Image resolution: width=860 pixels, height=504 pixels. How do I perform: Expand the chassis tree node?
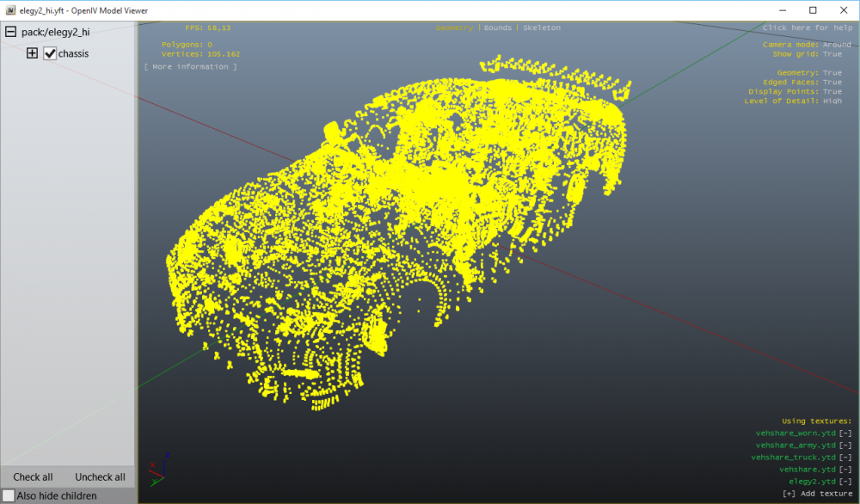[x=33, y=53]
